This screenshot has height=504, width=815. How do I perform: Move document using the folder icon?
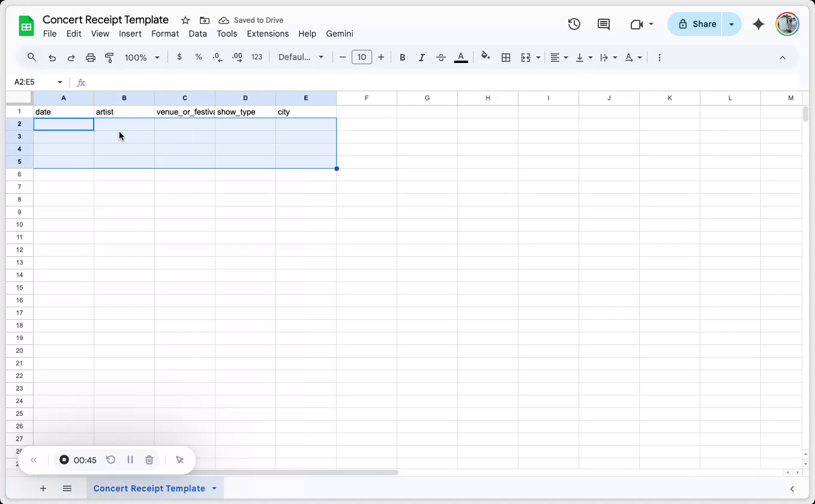coord(205,20)
